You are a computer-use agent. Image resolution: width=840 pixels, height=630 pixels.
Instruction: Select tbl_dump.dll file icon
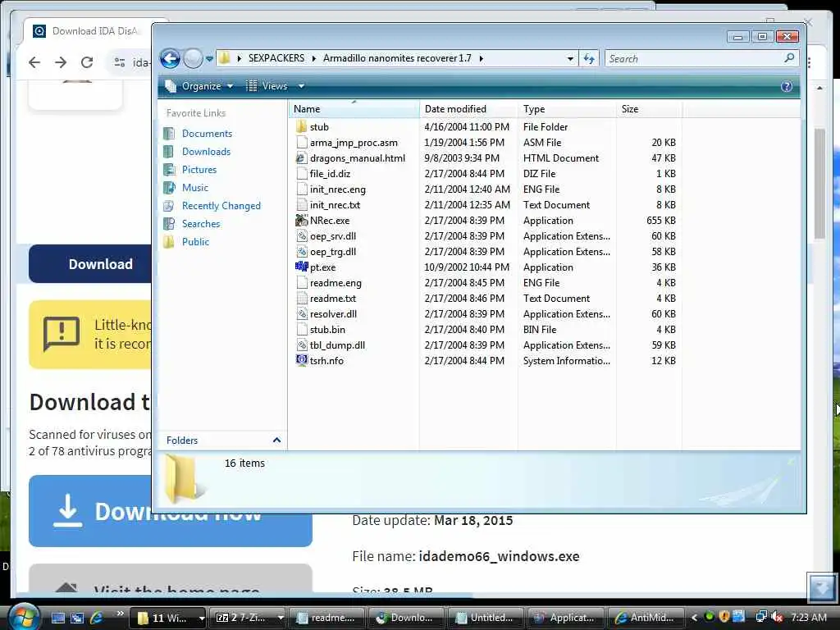[x=301, y=345]
